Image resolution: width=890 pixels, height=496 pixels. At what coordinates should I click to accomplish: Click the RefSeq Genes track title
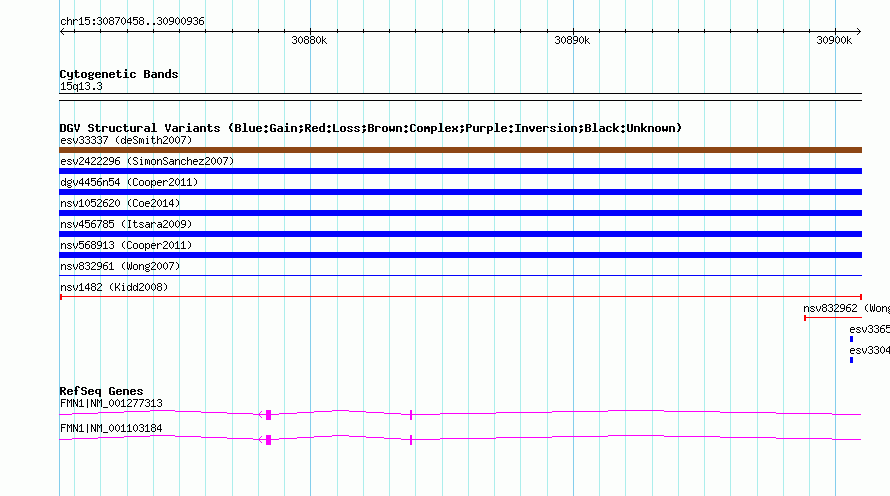coord(101,391)
